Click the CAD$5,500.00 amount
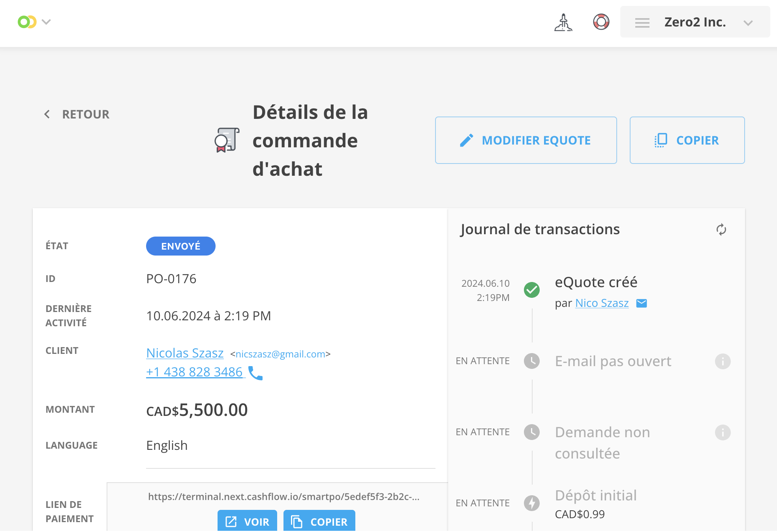The image size is (777, 532). tap(197, 410)
